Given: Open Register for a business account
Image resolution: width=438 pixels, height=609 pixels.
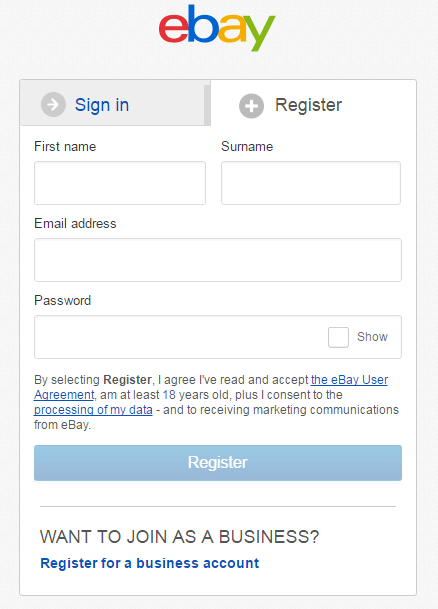Looking at the screenshot, I should coord(149,563).
